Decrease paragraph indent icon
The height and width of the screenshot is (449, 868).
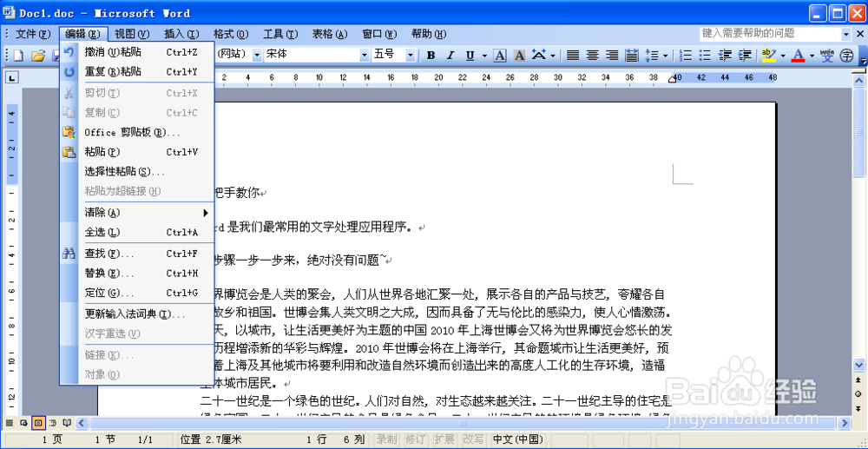pos(725,56)
